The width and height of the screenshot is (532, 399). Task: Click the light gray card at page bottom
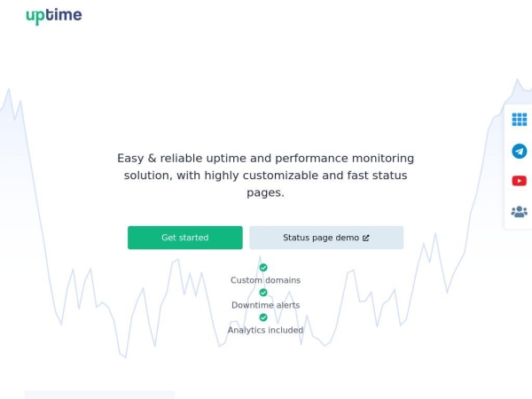(x=99, y=395)
